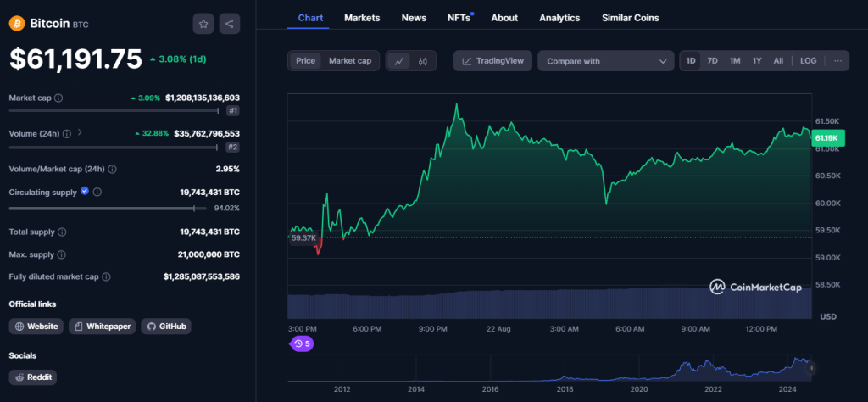Viewport: 868px width, 402px height.
Task: Open TradingView chart button
Action: [x=492, y=61]
